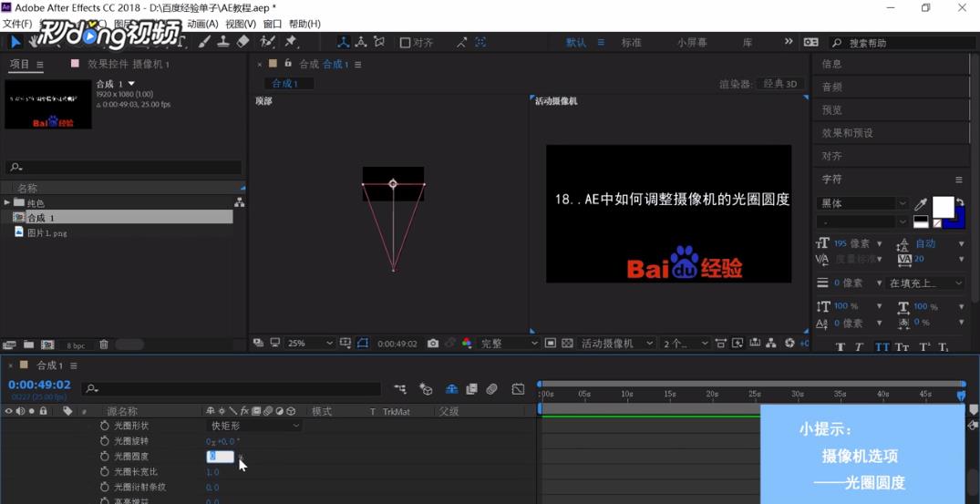Toggle Hide Shy Layers in timeline

pyautogui.click(x=451, y=389)
